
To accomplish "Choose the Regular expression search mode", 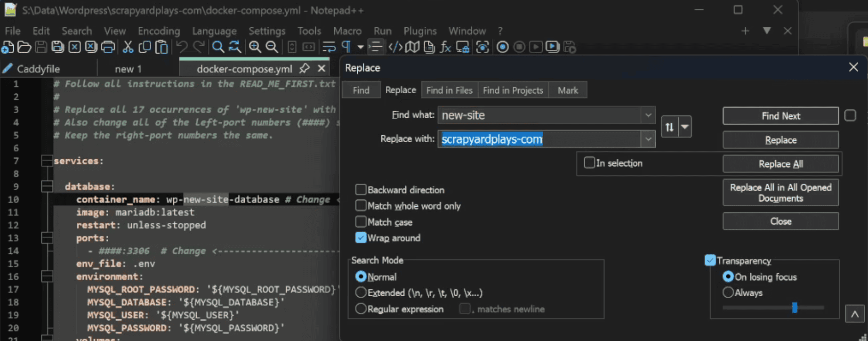I will [361, 309].
